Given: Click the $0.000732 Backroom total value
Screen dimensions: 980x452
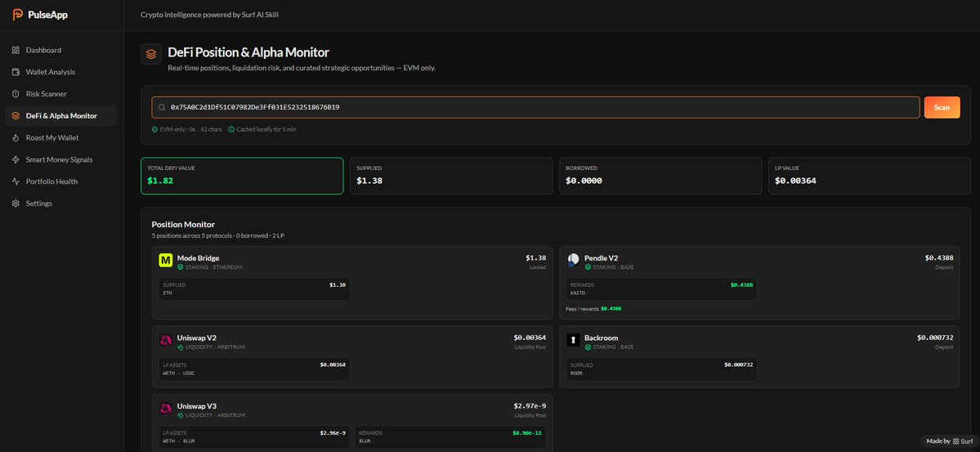Looking at the screenshot, I should 935,338.
